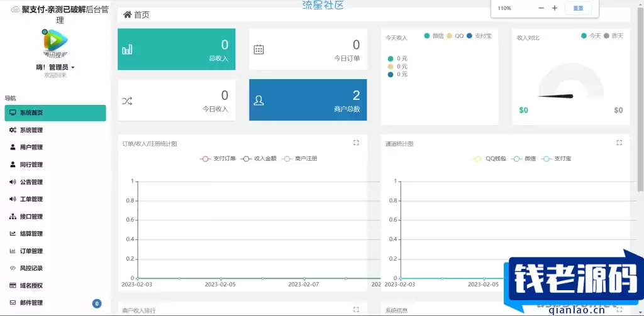
Task: Toggle 支付订单 legend series
Action: 218,158
